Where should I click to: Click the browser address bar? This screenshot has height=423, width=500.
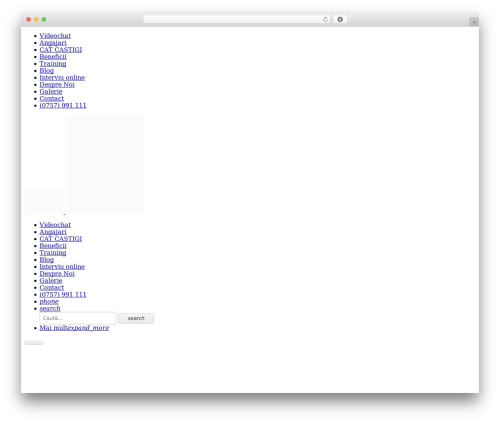(x=236, y=19)
